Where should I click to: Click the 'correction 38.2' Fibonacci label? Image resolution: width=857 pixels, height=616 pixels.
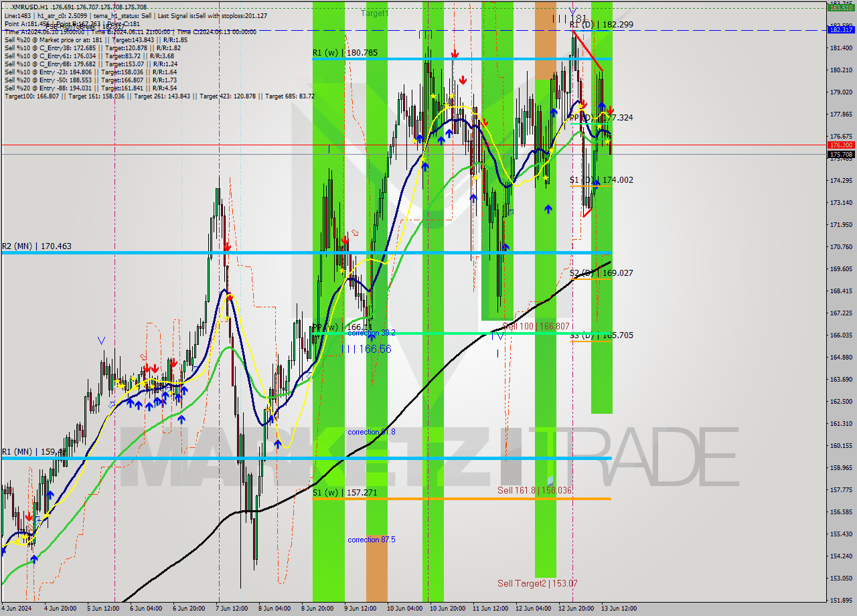[x=372, y=333]
